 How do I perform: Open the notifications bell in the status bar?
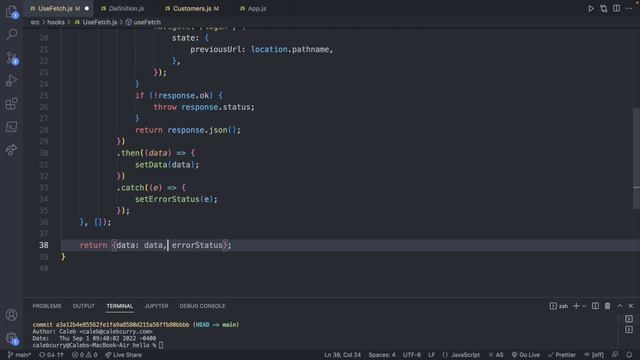click(629, 355)
